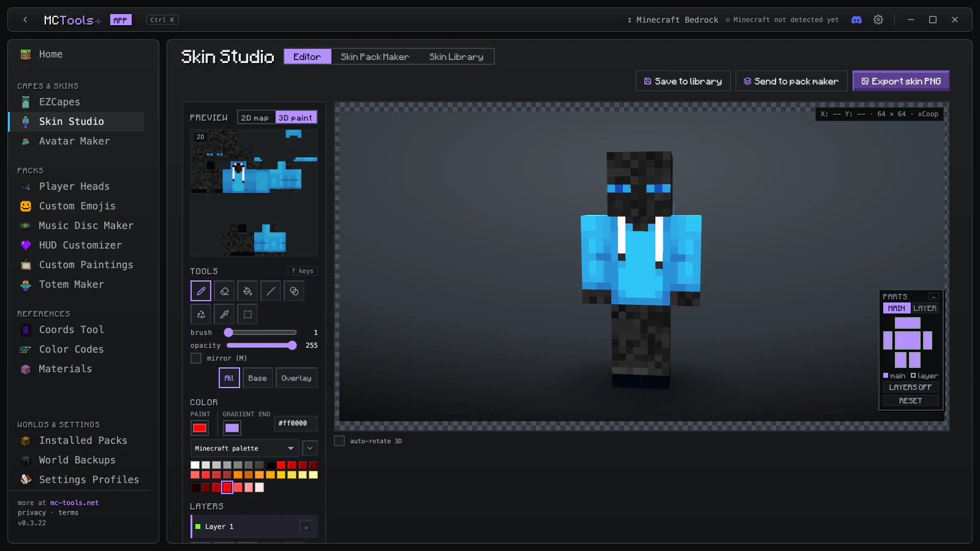
Task: Open Custom Emojis in the sidebar
Action: [x=76, y=206]
